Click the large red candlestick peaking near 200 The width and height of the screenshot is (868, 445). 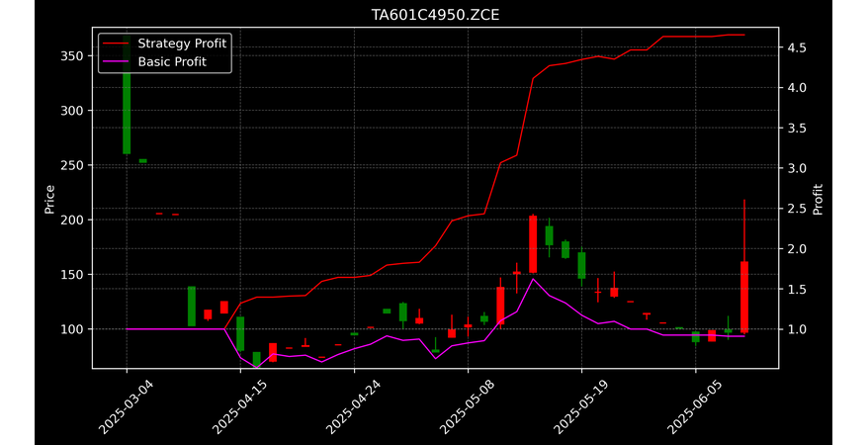pos(533,244)
